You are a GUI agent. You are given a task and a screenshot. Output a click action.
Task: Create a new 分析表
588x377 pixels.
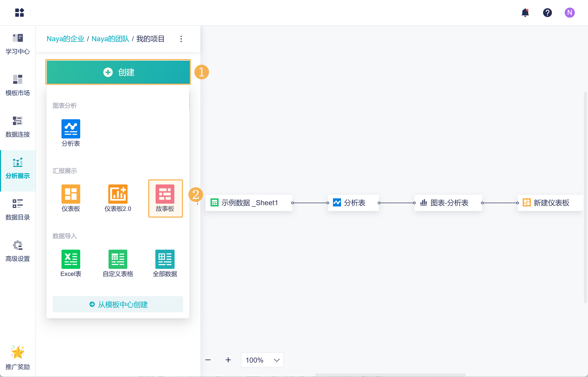pyautogui.click(x=71, y=133)
